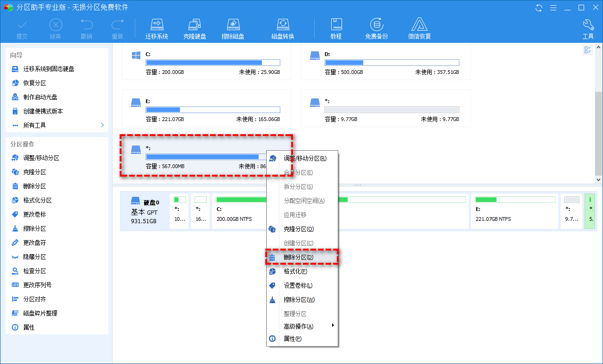Select the E: partition card

pyautogui.click(x=207, y=108)
